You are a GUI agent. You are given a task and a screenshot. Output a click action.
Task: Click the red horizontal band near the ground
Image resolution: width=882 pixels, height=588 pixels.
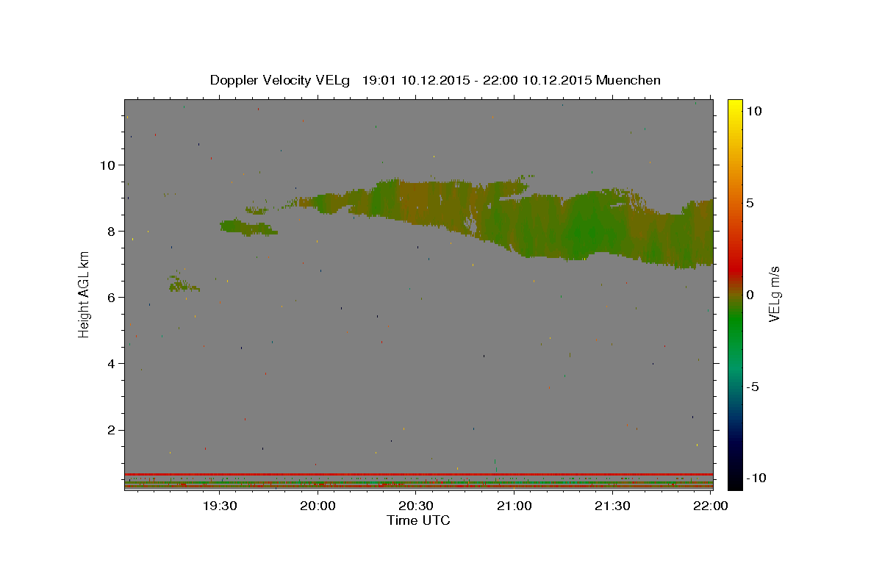(x=418, y=474)
